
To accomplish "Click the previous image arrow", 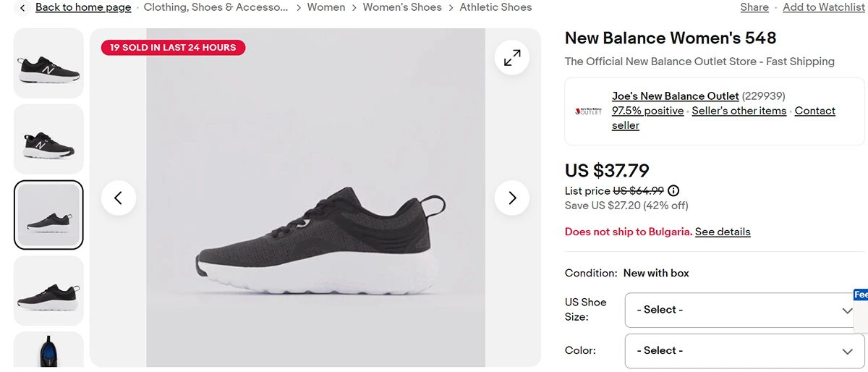I will coord(119,198).
